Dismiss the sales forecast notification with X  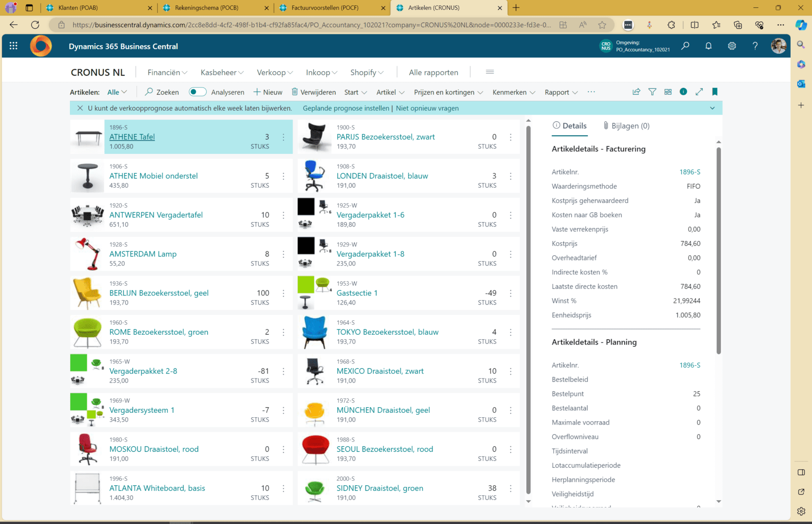(80, 108)
